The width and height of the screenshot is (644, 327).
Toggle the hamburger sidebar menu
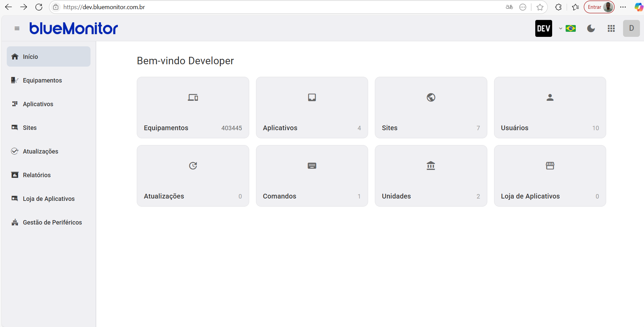(17, 28)
